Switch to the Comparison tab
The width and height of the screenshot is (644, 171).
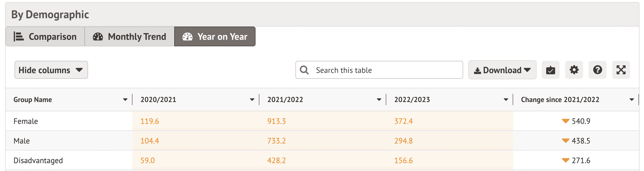45,37
